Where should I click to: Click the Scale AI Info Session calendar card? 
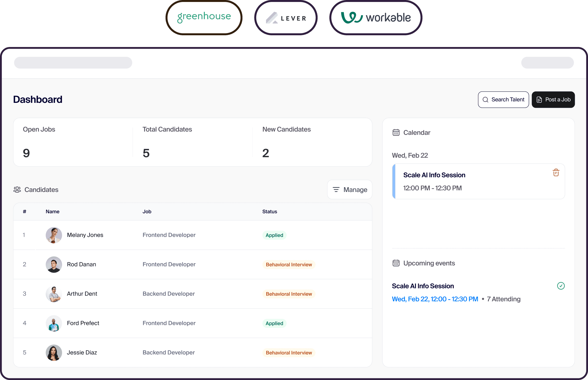coord(478,181)
